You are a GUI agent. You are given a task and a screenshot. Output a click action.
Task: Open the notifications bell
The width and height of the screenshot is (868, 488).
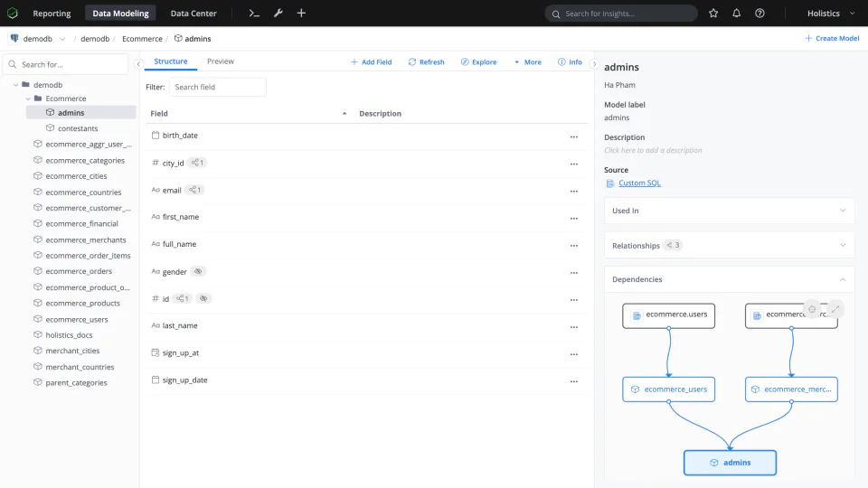(736, 14)
